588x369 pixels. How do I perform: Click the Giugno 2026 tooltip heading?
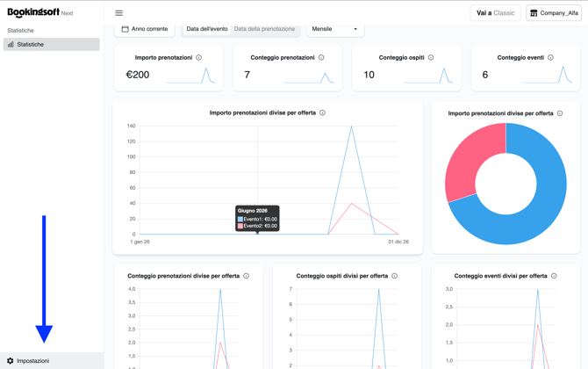253,211
